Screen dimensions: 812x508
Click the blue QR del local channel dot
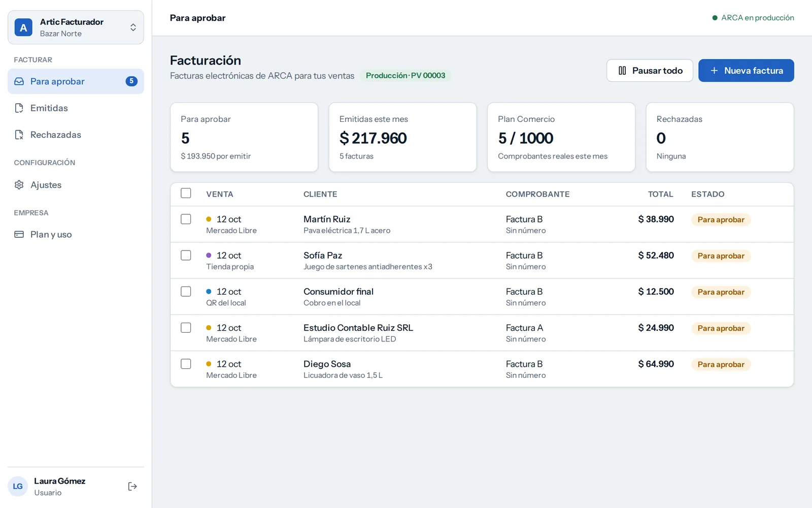(209, 292)
